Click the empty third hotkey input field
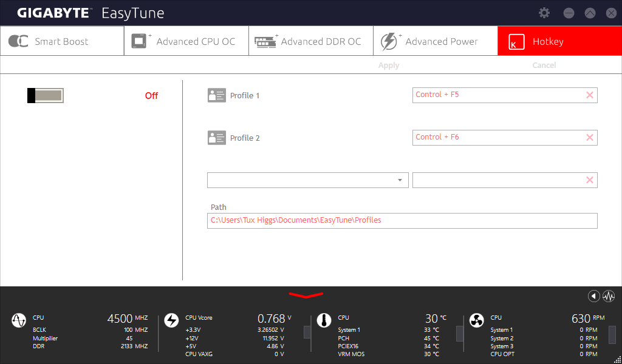Image resolution: width=622 pixels, height=364 pixels. point(505,180)
